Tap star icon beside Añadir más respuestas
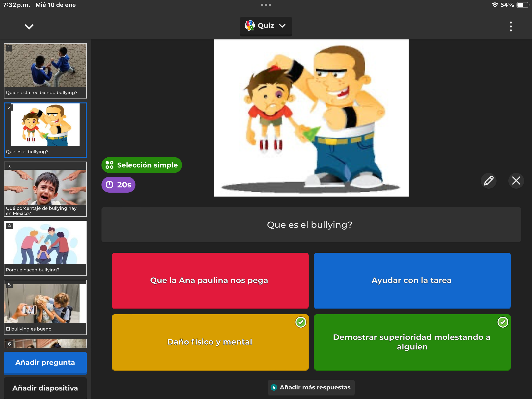This screenshot has height=399, width=532. 274,387
